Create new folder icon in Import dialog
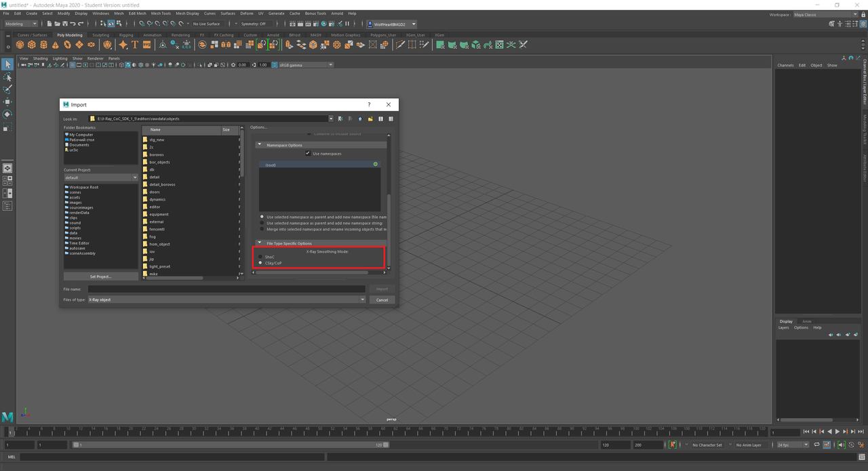The height and width of the screenshot is (471, 868). [370, 119]
